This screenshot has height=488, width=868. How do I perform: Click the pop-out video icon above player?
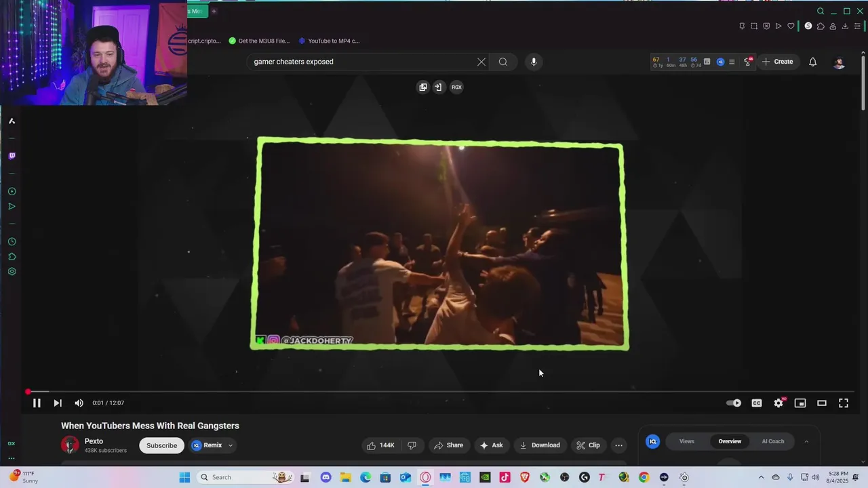[423, 87]
